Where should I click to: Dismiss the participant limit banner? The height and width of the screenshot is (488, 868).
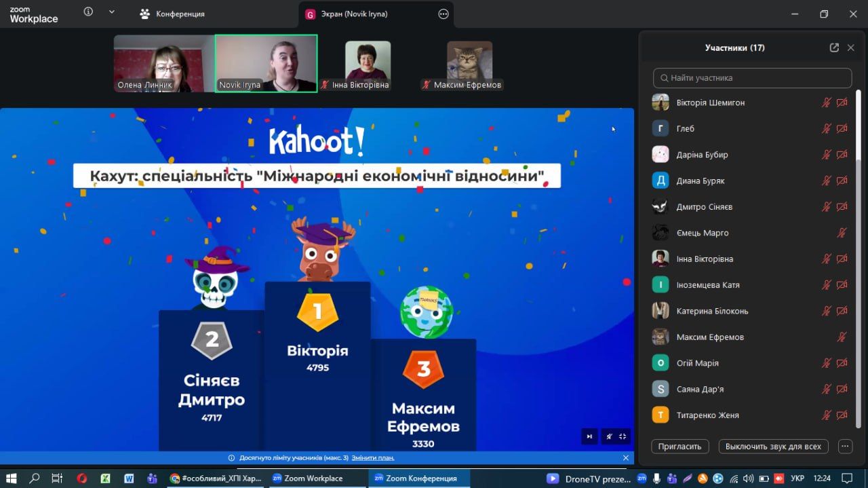click(x=625, y=458)
